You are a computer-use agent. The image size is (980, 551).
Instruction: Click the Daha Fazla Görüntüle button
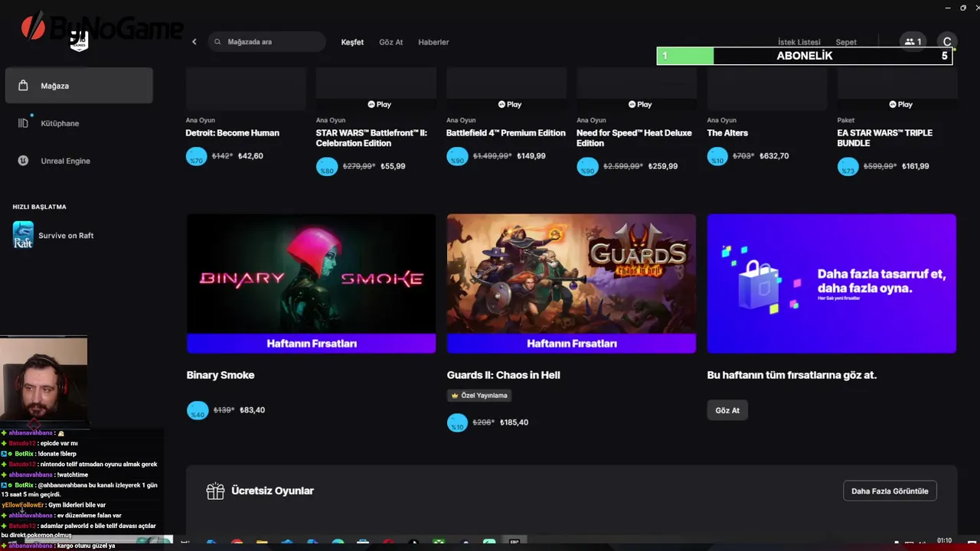(890, 491)
